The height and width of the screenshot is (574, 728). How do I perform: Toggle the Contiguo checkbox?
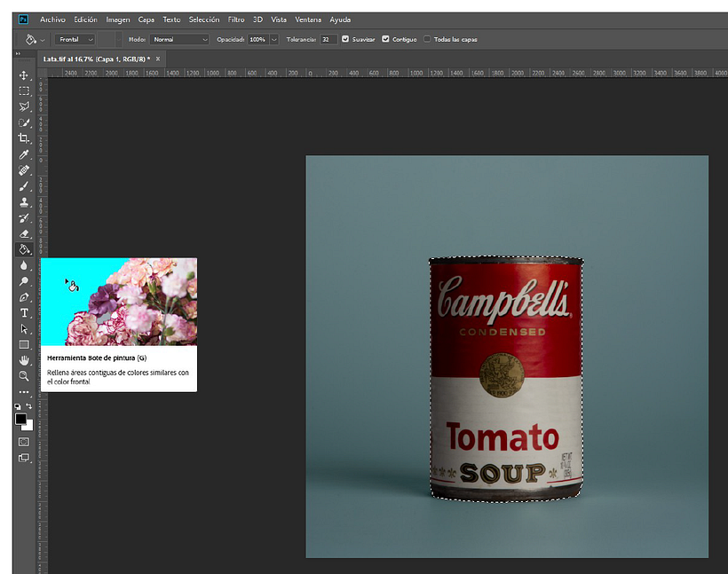[x=385, y=39]
